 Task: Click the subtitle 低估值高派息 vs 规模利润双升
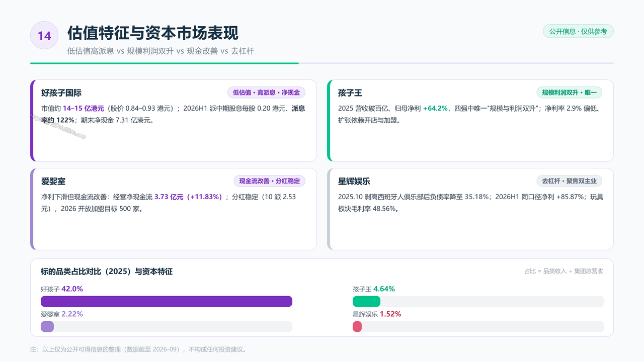click(121, 51)
